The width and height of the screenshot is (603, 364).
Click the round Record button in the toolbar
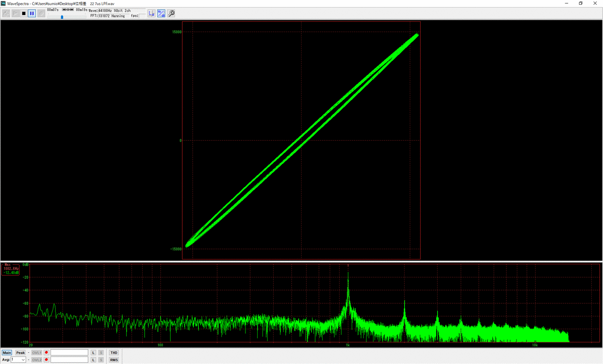[41, 13]
